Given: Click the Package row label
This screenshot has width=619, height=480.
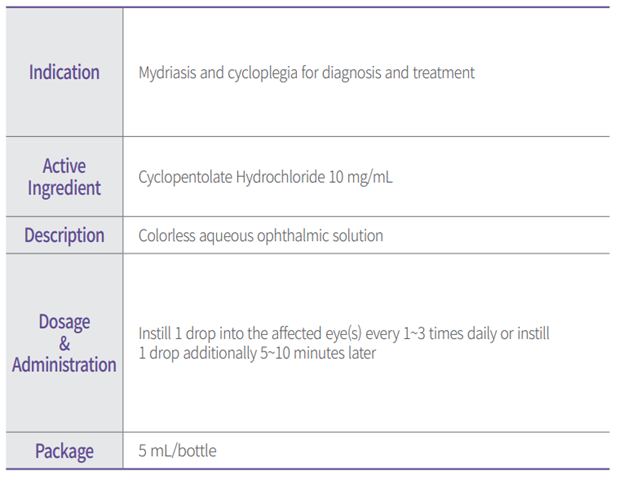Looking at the screenshot, I should coord(64,451).
